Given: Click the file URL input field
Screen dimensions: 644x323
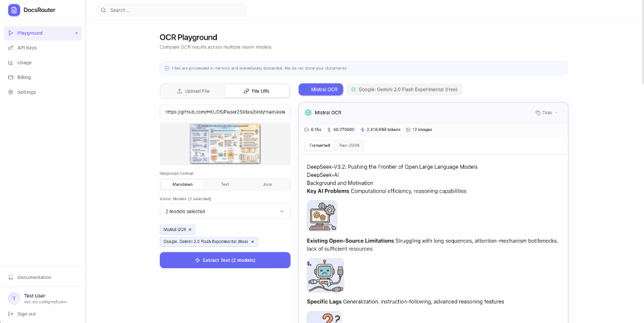Looking at the screenshot, I should point(225,112).
